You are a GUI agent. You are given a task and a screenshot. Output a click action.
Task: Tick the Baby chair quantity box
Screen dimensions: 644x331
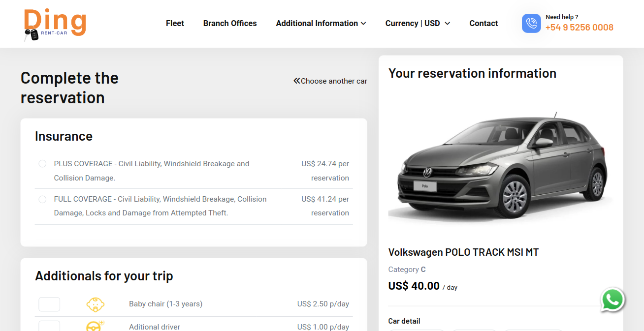click(x=49, y=304)
